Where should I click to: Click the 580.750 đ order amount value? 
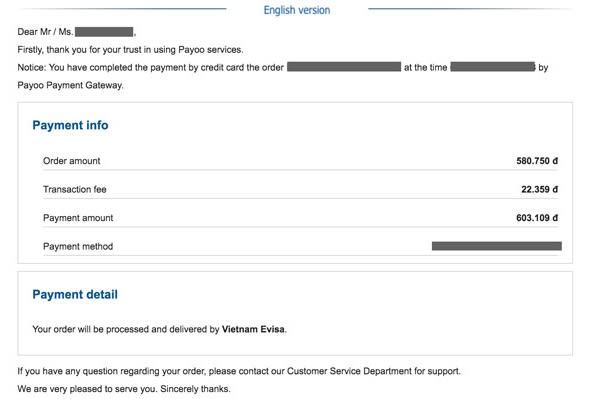(537, 161)
